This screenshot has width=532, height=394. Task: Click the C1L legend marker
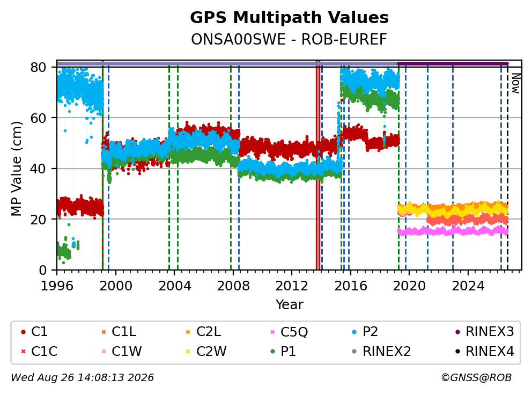(104, 332)
